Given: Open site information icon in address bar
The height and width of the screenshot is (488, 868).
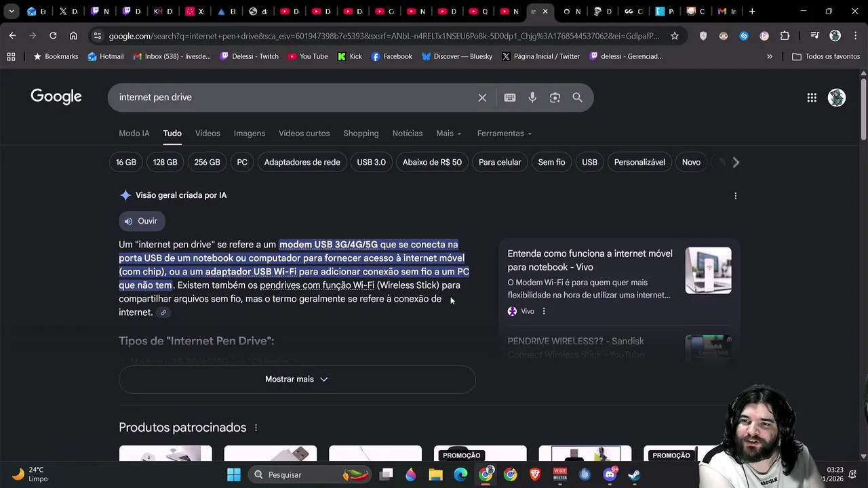Looking at the screenshot, I should (x=98, y=36).
